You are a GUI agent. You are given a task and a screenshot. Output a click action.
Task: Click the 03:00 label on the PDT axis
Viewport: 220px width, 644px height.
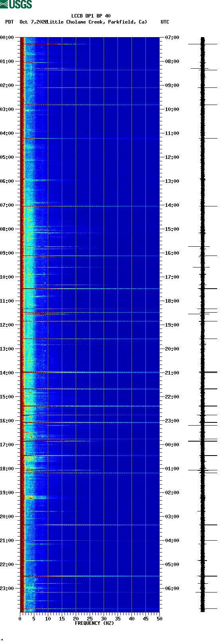[x=7, y=109]
